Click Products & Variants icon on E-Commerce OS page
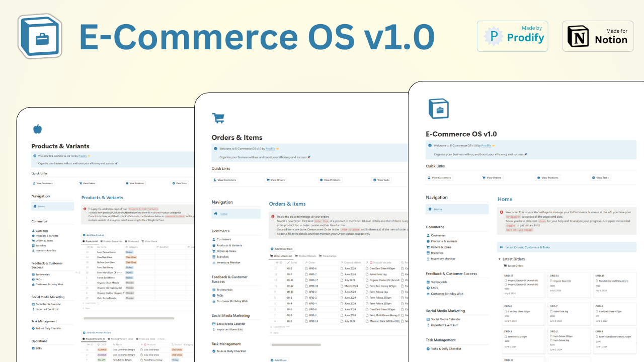The height and width of the screenshot is (362, 644). pos(428,241)
